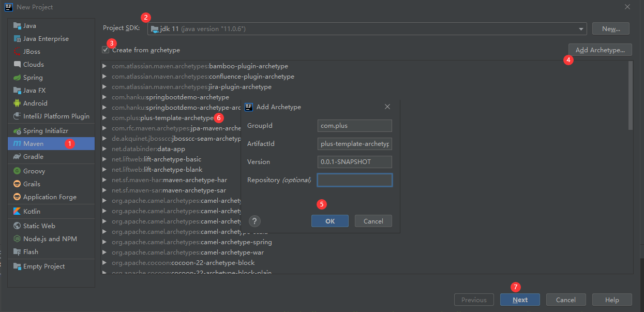Close the Add Archetype dialog

pos(387,107)
